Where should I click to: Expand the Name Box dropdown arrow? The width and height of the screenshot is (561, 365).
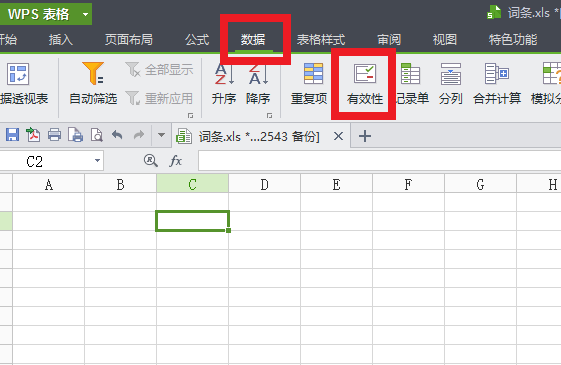click(97, 161)
